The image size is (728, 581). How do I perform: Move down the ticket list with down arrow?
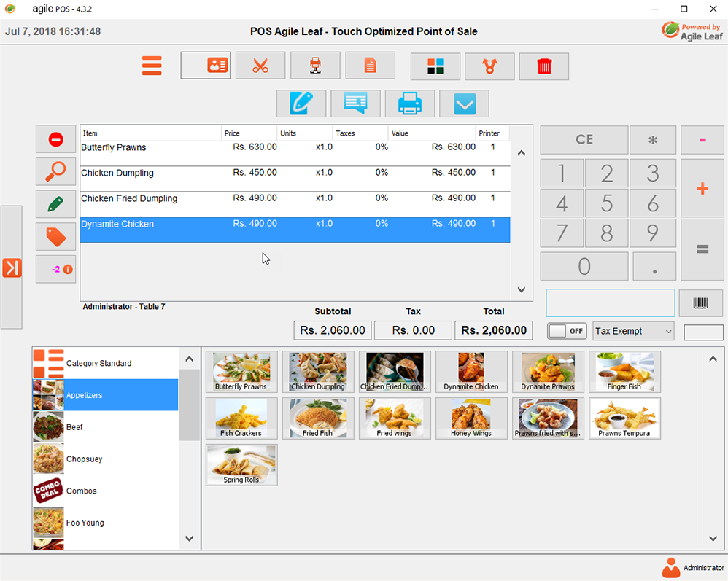522,289
